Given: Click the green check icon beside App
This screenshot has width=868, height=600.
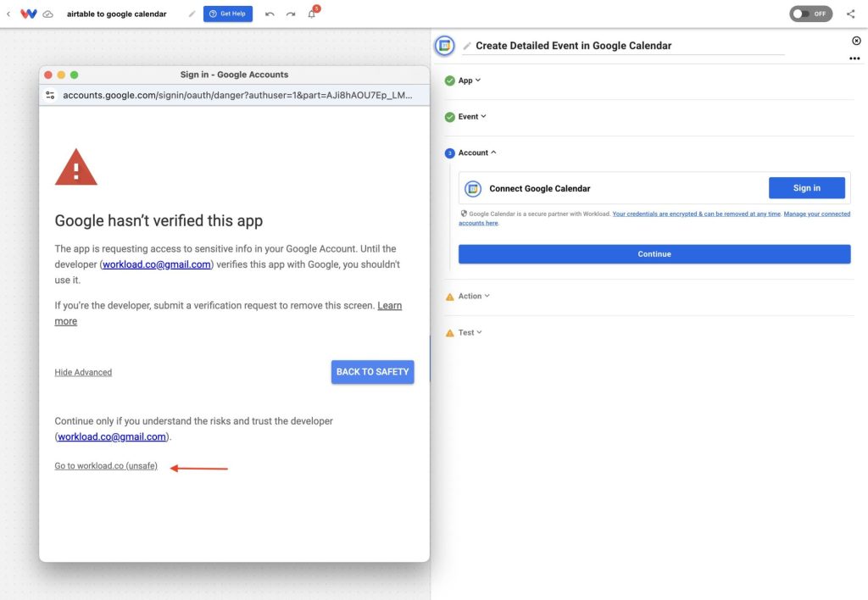Looking at the screenshot, I should [x=449, y=81].
